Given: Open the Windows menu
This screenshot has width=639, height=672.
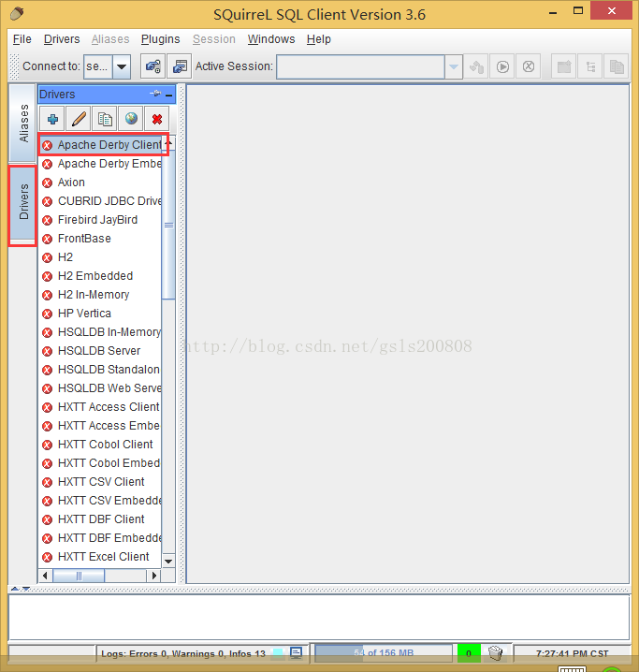Looking at the screenshot, I should [271, 39].
